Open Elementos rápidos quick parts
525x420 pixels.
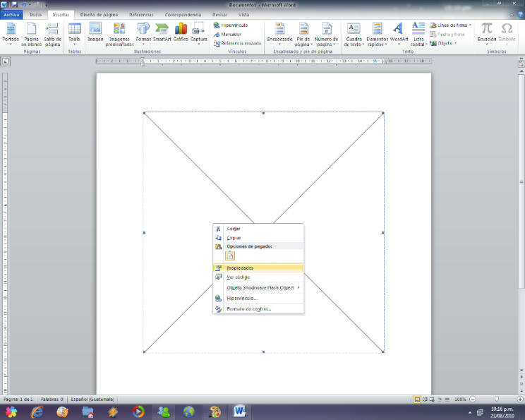377,33
